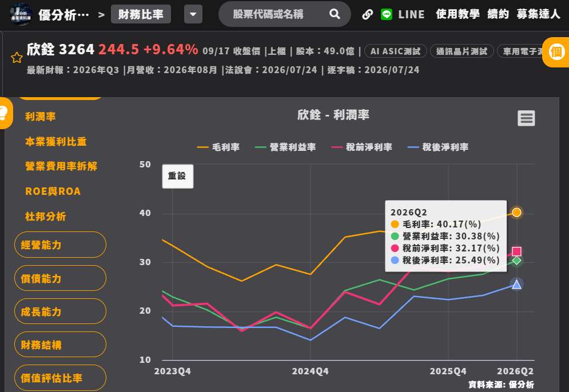Open the orange 個 side button
The image size is (569, 392).
click(x=556, y=52)
